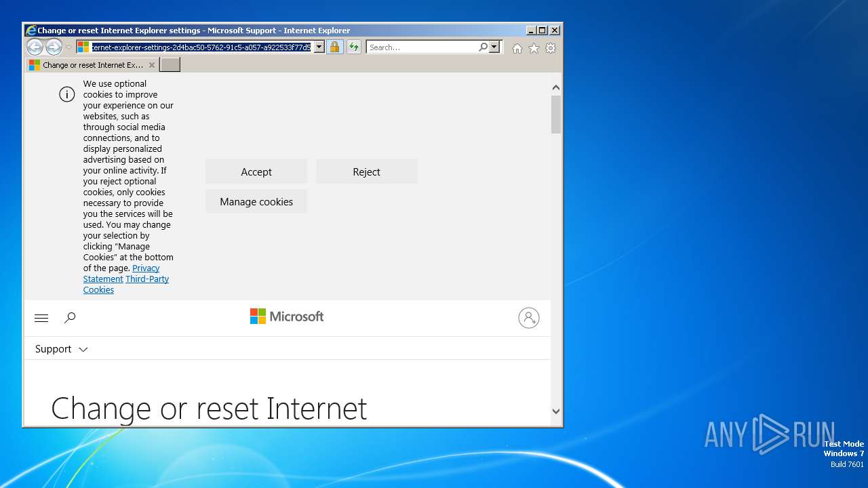Open the search provider dropdown arrow
Image resolution: width=868 pixels, height=488 pixels.
494,47
